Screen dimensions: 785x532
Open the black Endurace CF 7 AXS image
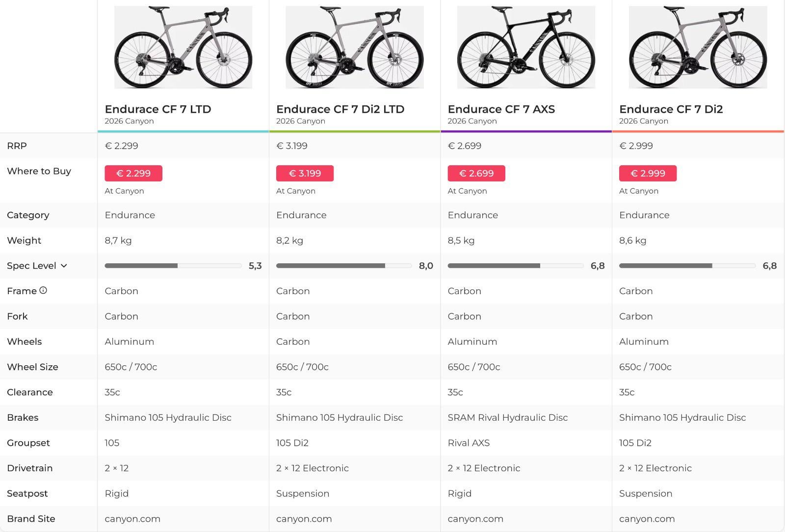coord(526,47)
